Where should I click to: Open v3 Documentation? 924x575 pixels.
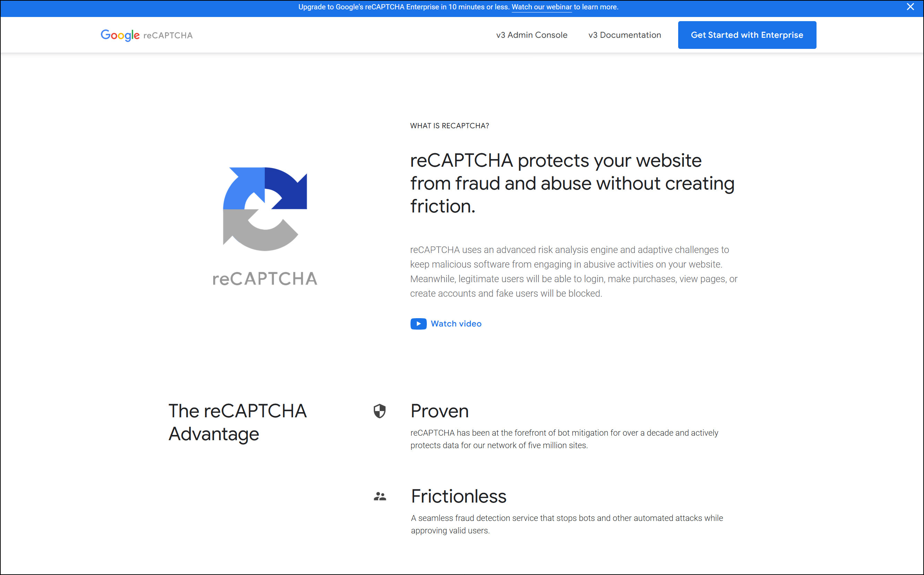click(624, 35)
